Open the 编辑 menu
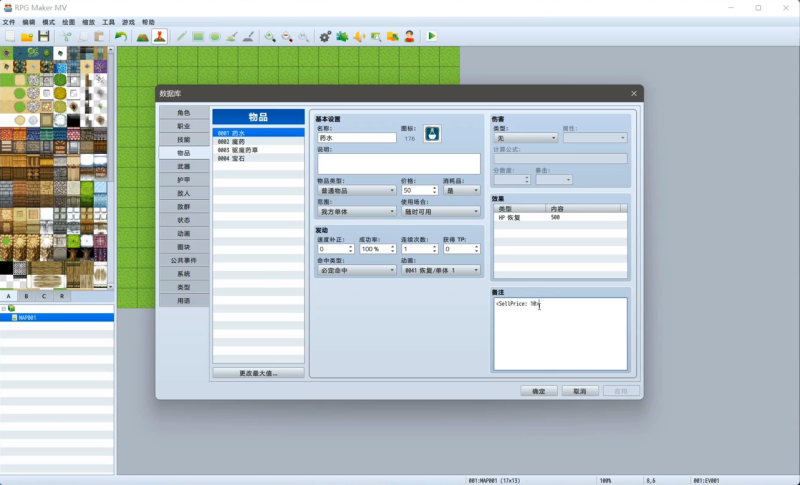The height and width of the screenshot is (485, 800). [29, 22]
